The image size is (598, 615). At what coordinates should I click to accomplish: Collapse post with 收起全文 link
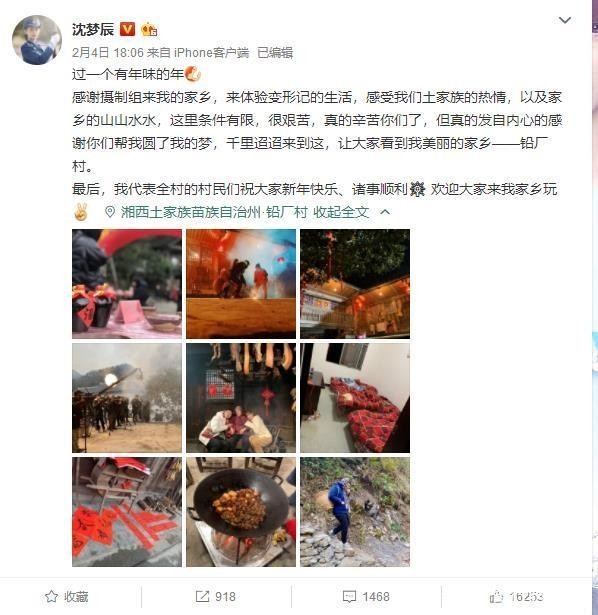coord(341,212)
